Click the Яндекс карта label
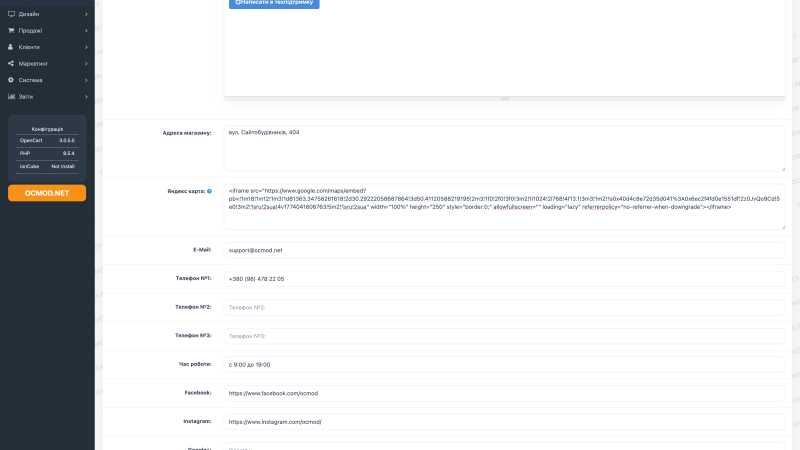 tap(186, 191)
